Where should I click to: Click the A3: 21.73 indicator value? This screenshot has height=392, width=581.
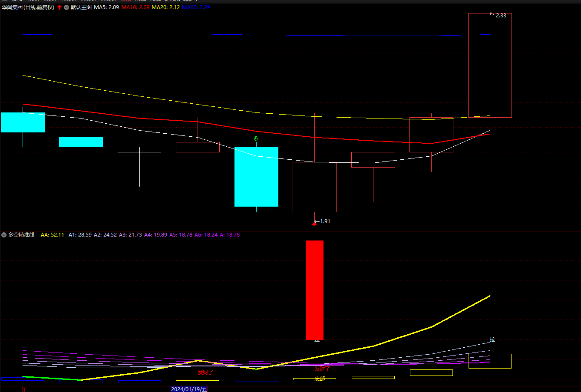pyautogui.click(x=130, y=235)
